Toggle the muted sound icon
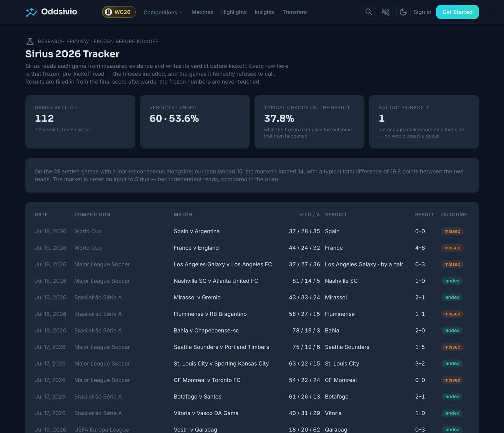 click(x=386, y=12)
